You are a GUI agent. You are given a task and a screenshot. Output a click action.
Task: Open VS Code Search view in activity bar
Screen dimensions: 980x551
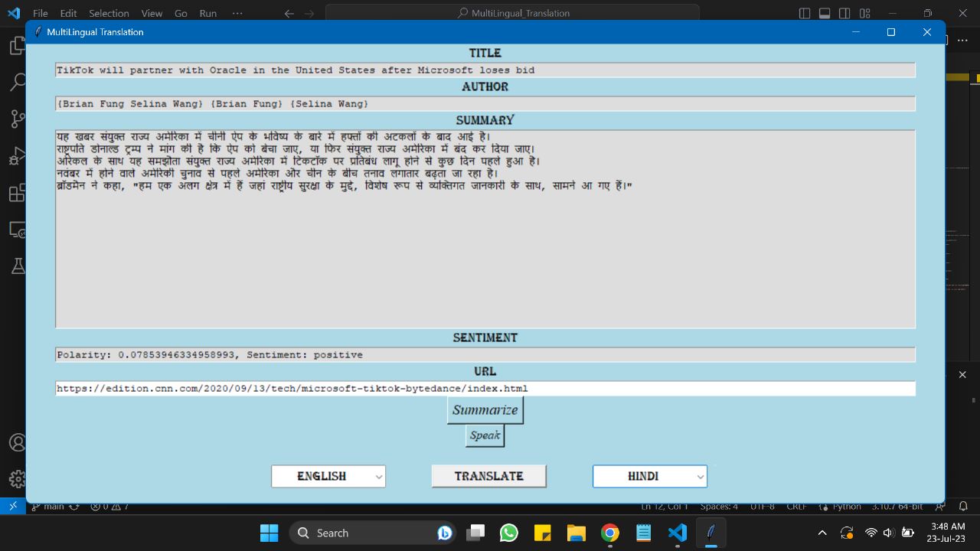17,83
